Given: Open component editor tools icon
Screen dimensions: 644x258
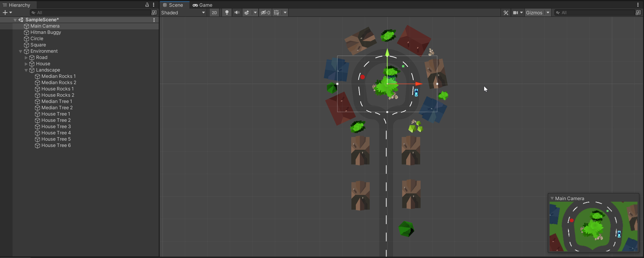Looking at the screenshot, I should click(506, 13).
